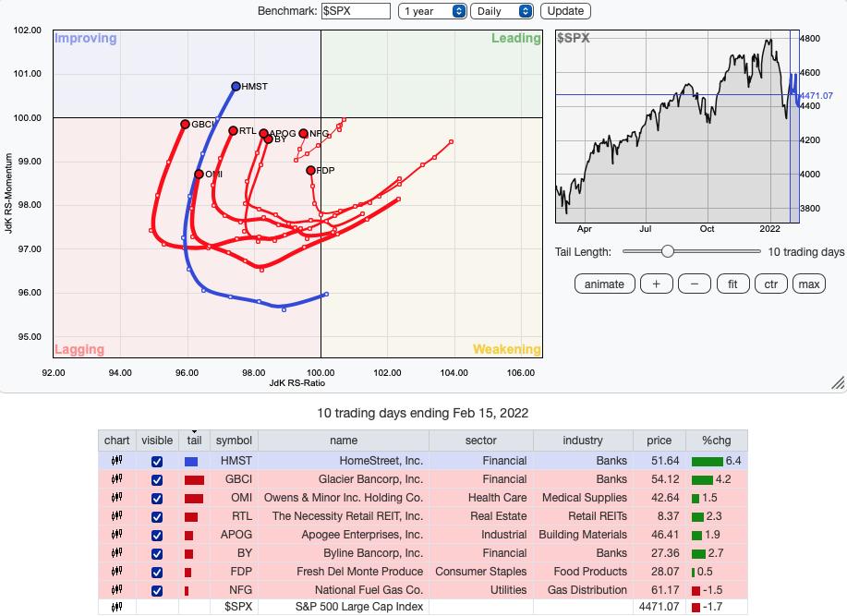
Task: Select Apogee Enterprises, Inc. name cell
Action: click(344, 535)
